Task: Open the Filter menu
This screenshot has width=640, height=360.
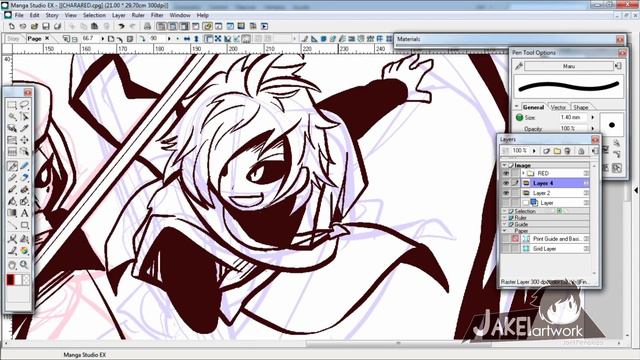Action: coord(157,16)
